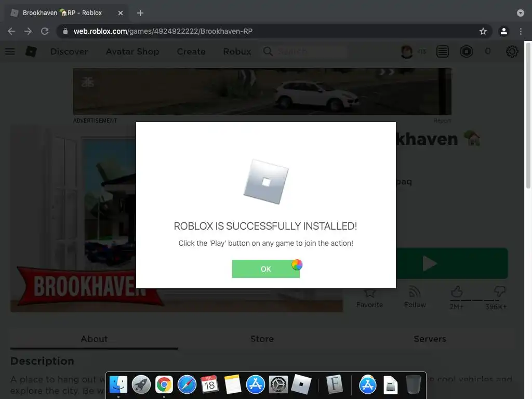Image resolution: width=532 pixels, height=399 pixels.
Task: Open the Trash in the Dock
Action: point(413,384)
